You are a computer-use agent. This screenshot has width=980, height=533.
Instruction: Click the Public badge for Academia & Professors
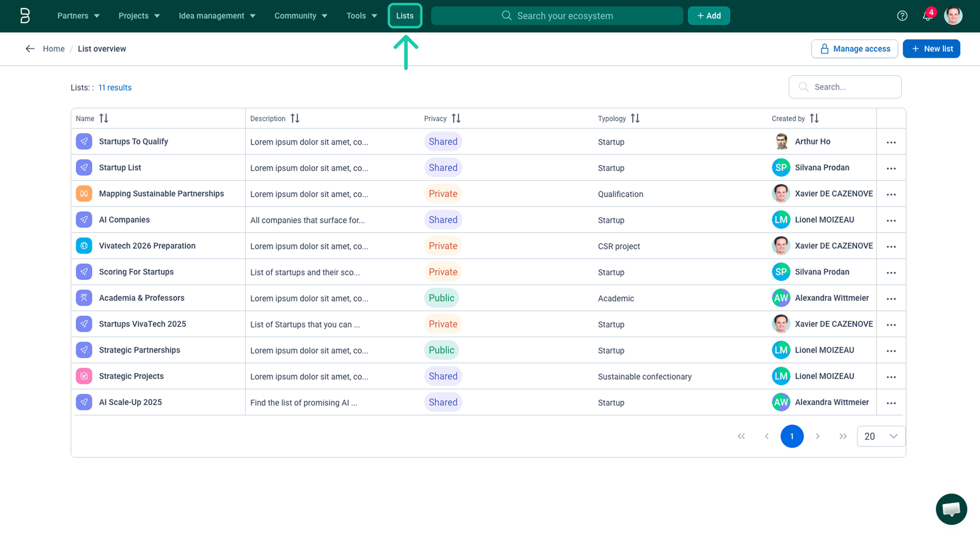441,298
